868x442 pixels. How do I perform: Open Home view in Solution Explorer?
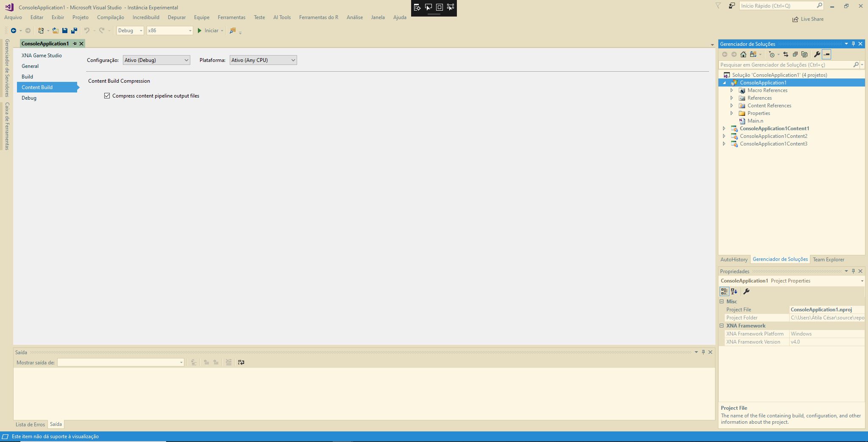[743, 54]
